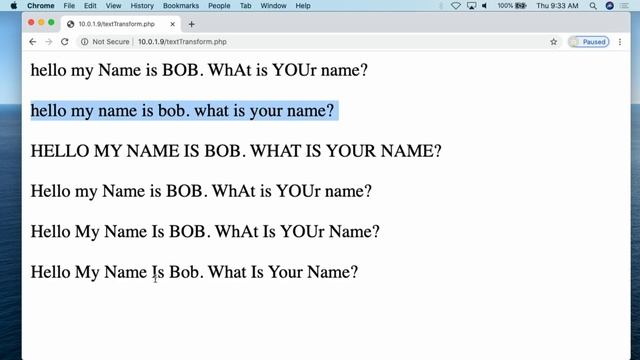Open a new tab with plus button
Screen dimensions: 640x360
coord(191,24)
